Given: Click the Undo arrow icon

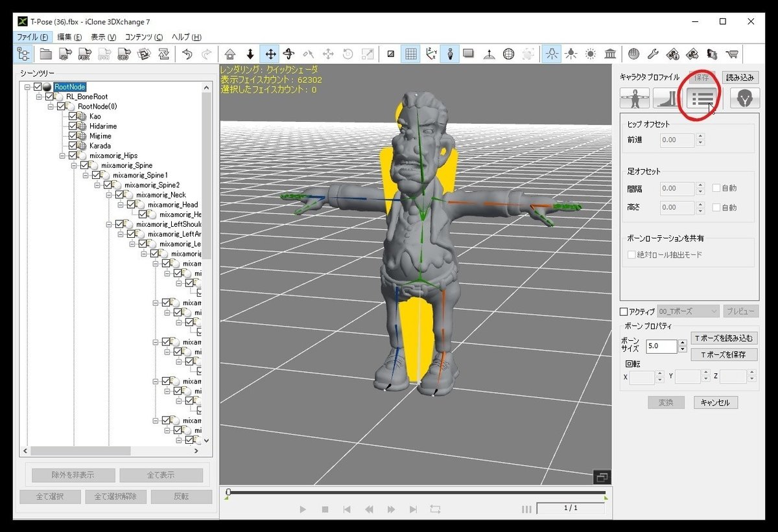Looking at the screenshot, I should pos(187,54).
